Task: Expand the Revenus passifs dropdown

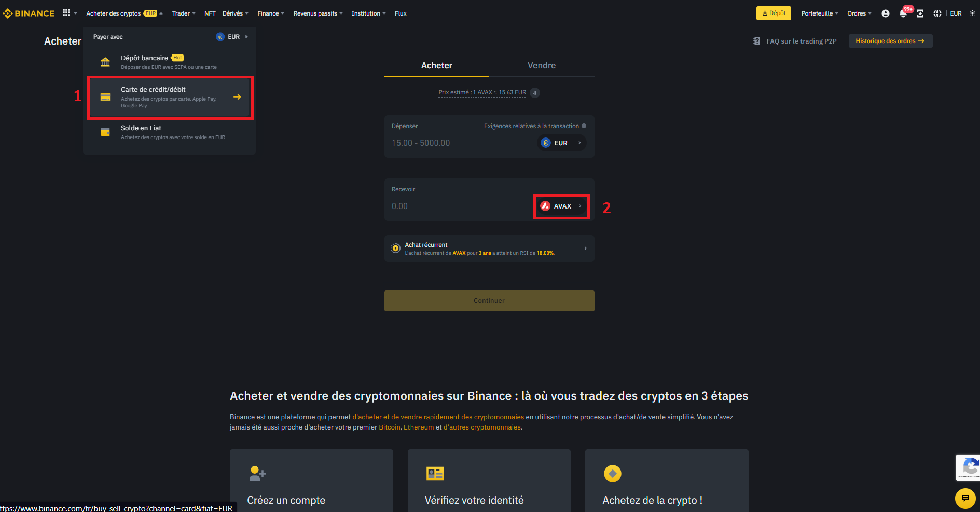Action: pos(318,13)
